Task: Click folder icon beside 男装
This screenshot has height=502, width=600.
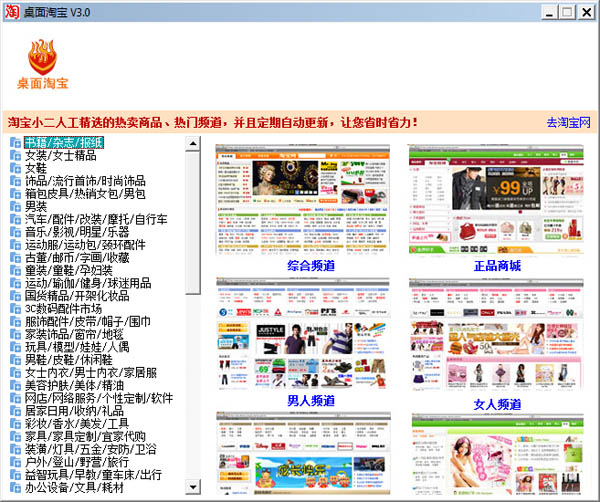Action: click(x=15, y=206)
